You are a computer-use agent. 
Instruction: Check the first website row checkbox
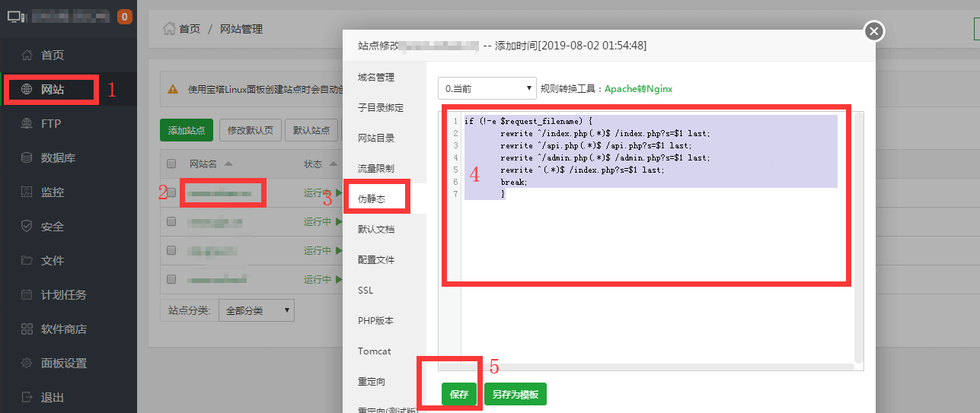(x=171, y=192)
